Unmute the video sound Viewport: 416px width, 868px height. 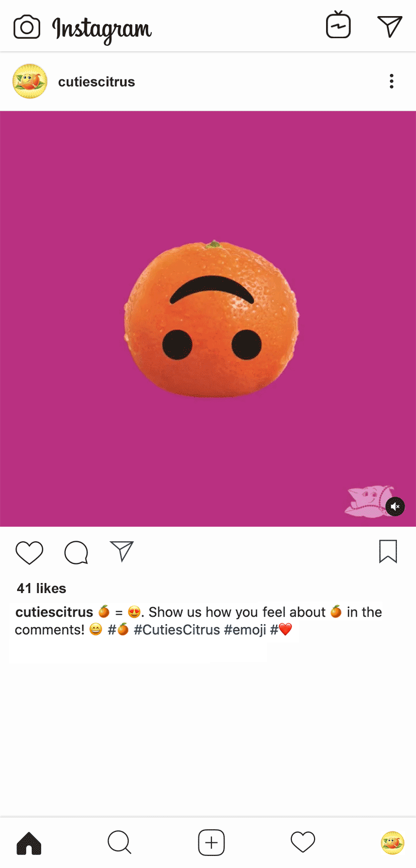(395, 507)
